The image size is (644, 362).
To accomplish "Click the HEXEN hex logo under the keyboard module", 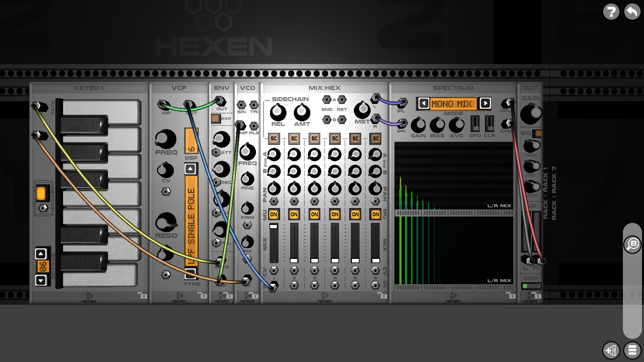I will [x=88, y=296].
